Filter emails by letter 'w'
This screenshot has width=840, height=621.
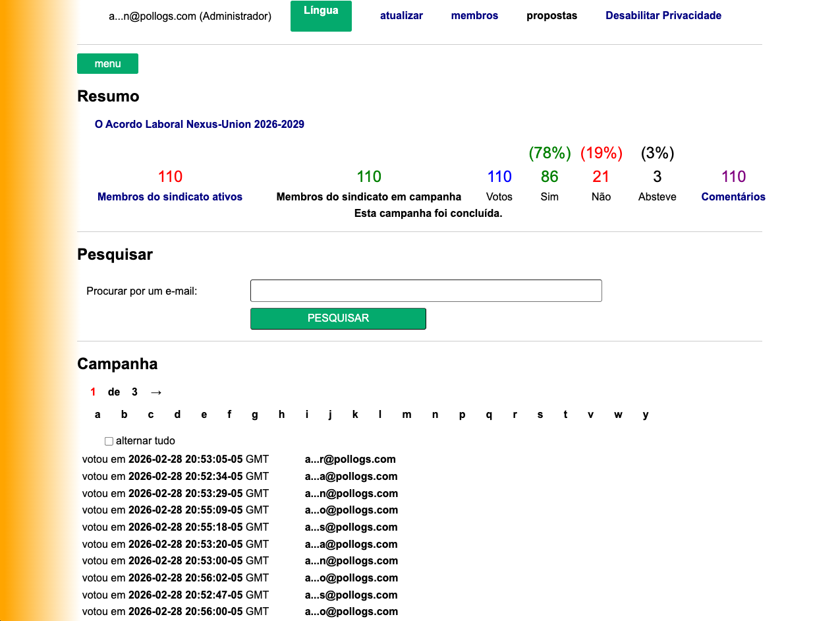point(618,415)
